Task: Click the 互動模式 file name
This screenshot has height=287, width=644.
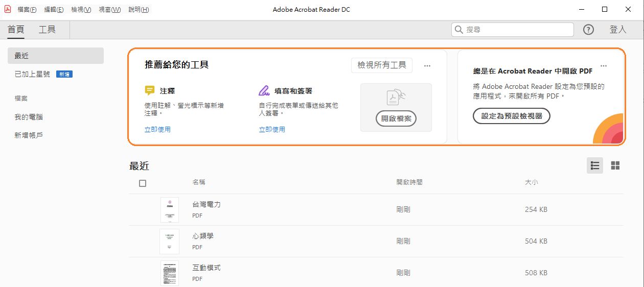Action: 206,268
